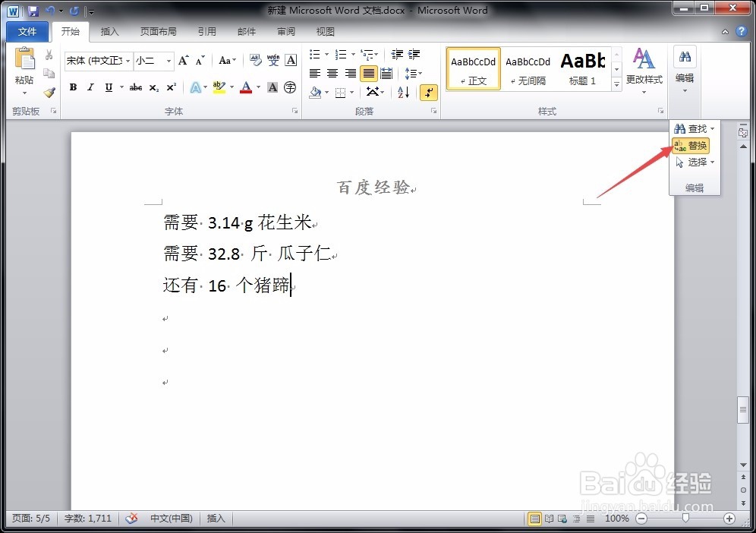Open Word Help question mark icon
This screenshot has height=533, width=756.
[741, 31]
